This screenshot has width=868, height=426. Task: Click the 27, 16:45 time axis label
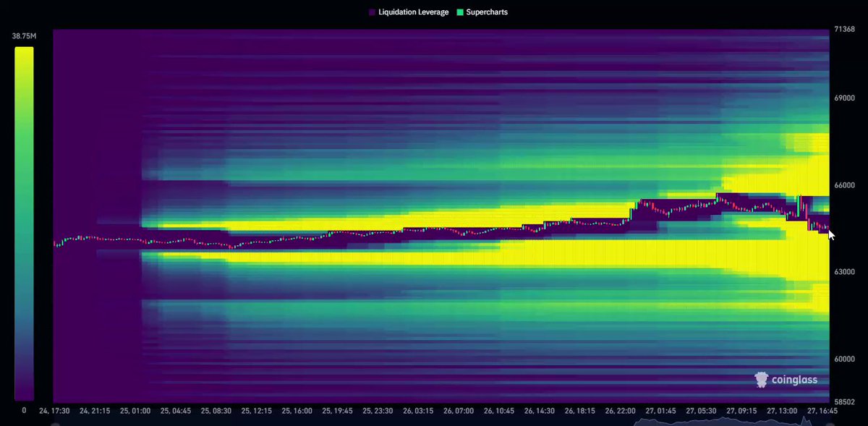coord(822,411)
